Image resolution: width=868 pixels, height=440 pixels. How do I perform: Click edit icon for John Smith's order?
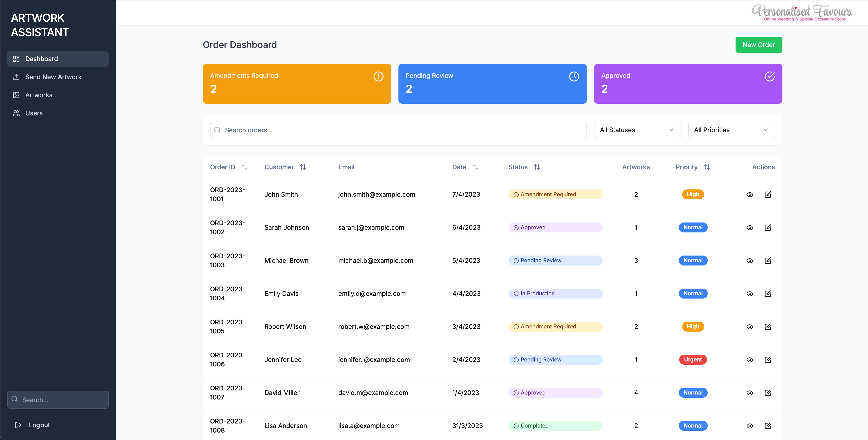[x=767, y=194]
